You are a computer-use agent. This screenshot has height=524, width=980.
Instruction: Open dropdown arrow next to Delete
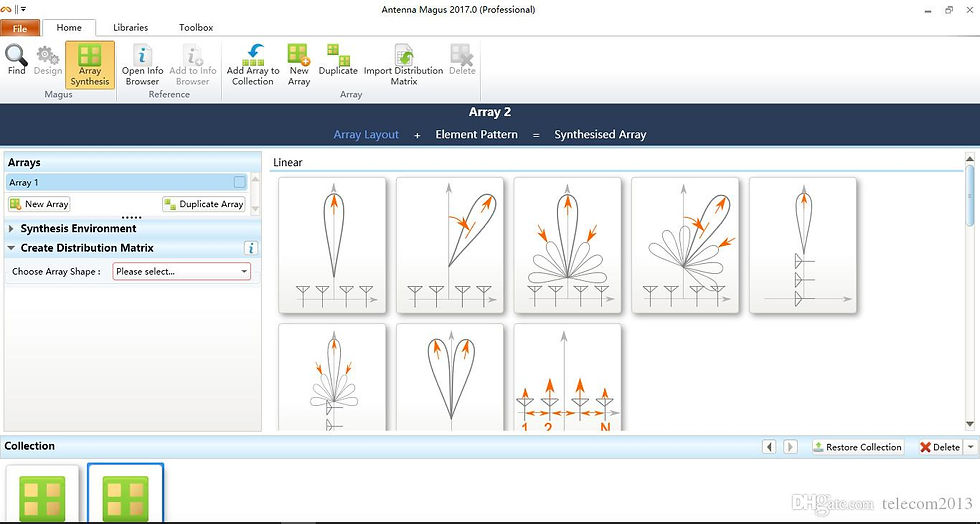coord(970,447)
